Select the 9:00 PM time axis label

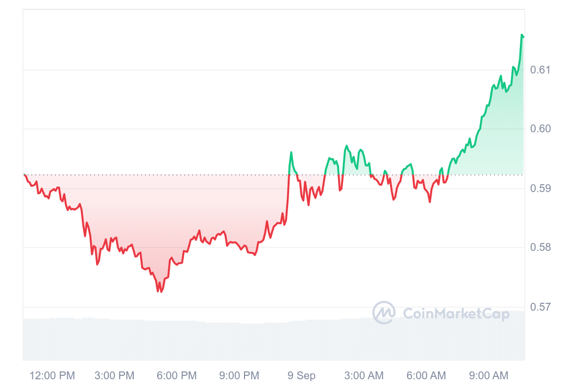pyautogui.click(x=239, y=376)
